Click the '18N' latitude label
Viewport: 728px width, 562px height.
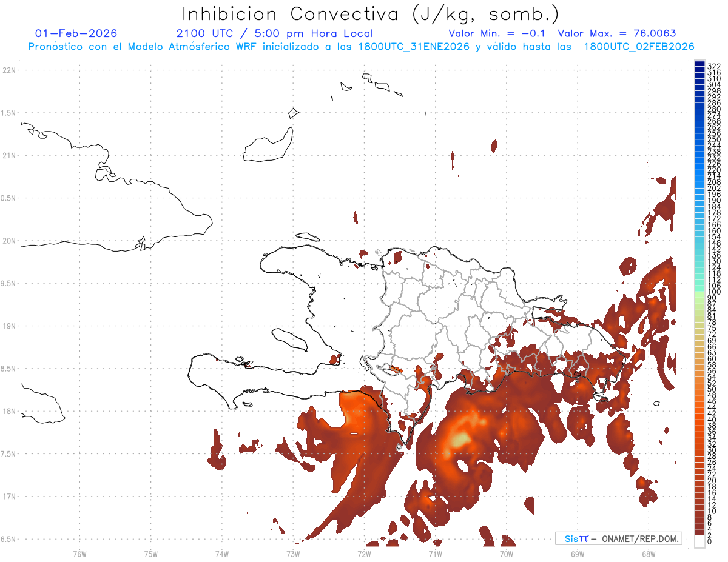10,411
